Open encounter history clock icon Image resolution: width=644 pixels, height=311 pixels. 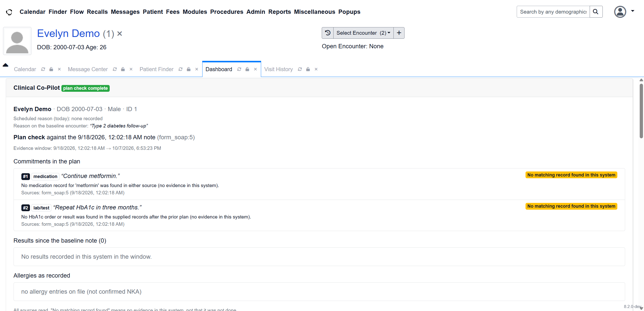(328, 33)
